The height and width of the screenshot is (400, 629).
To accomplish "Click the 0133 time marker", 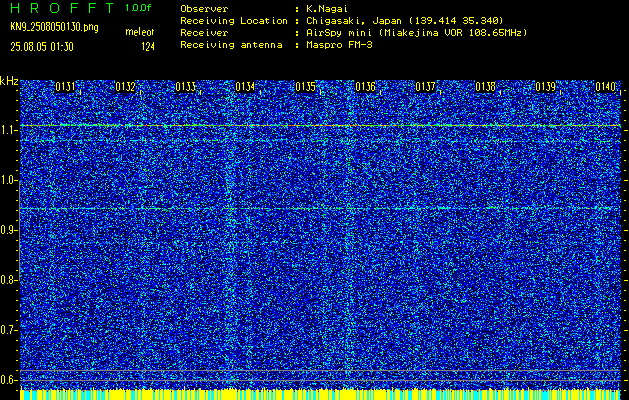I will pos(185,87).
